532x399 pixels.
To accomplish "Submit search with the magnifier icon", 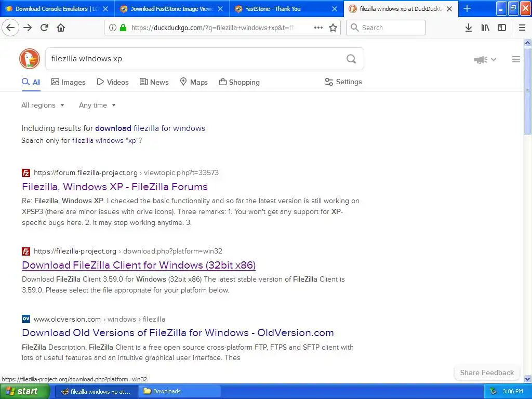I will (x=351, y=59).
